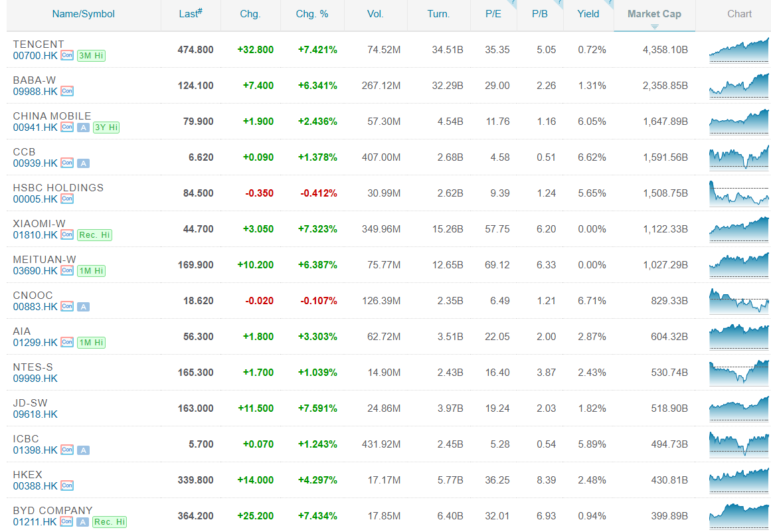Open the 01211.HK BYD link
This screenshot has width=771, height=532.
(35, 522)
